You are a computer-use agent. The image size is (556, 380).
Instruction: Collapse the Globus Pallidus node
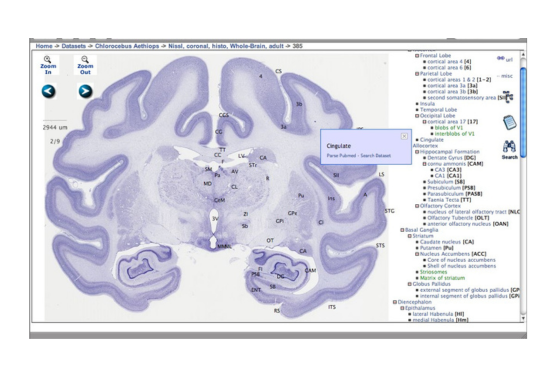pyautogui.click(x=410, y=284)
